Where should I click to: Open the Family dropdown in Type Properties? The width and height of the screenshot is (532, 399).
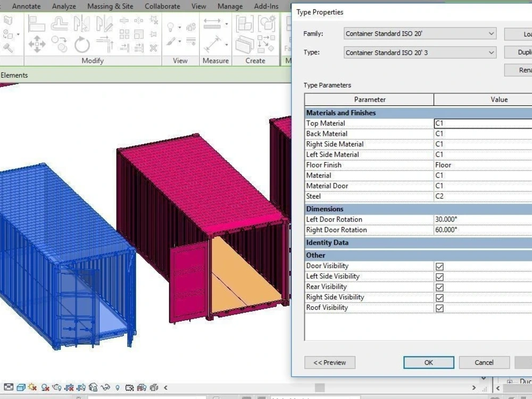pos(492,34)
